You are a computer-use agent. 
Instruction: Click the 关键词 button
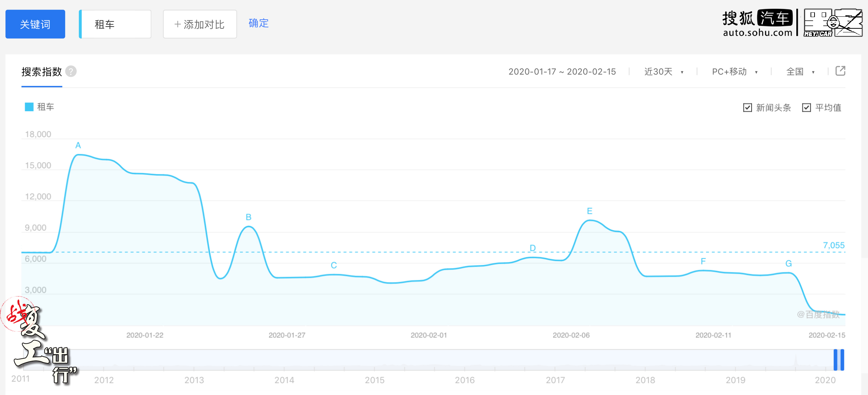35,24
